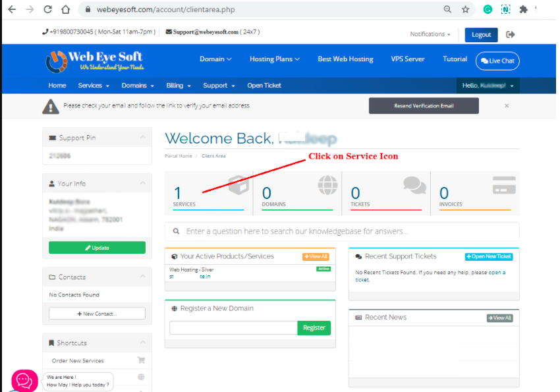Image resolution: width=560 pixels, height=392 pixels.
Task: Open the Notifications dropdown
Action: pos(430,34)
